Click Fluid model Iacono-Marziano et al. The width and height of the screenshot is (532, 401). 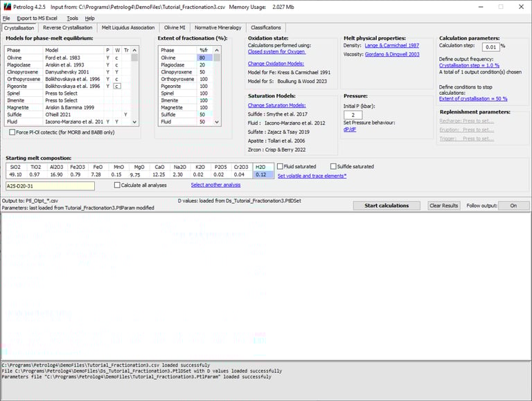pyautogui.click(x=74, y=122)
